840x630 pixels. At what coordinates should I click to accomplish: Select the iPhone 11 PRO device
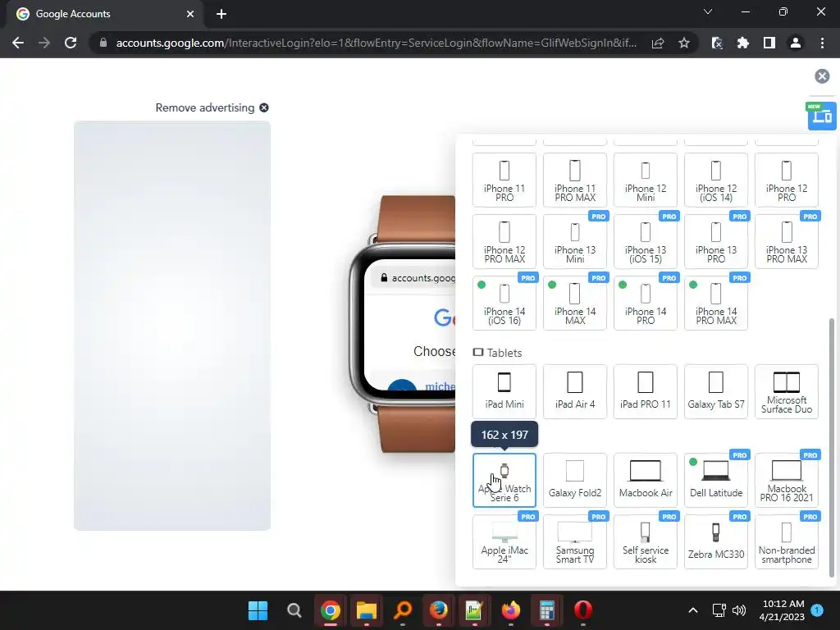(504, 180)
